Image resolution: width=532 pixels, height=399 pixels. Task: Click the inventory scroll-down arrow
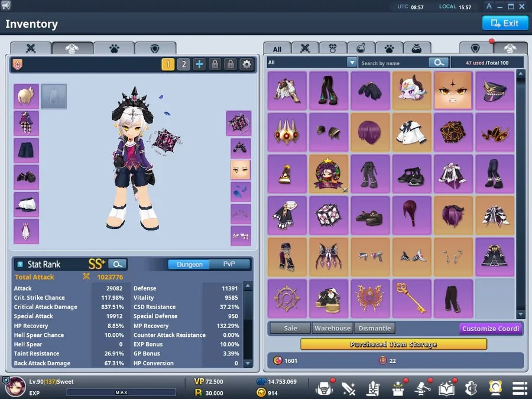(x=520, y=314)
